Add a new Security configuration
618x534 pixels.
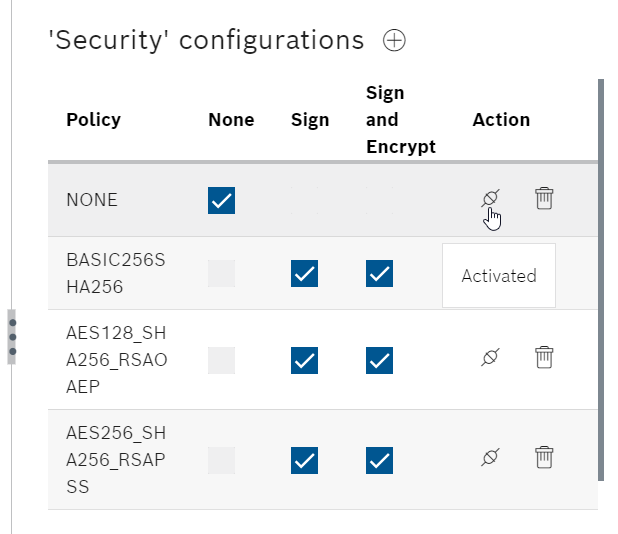pyautogui.click(x=394, y=40)
